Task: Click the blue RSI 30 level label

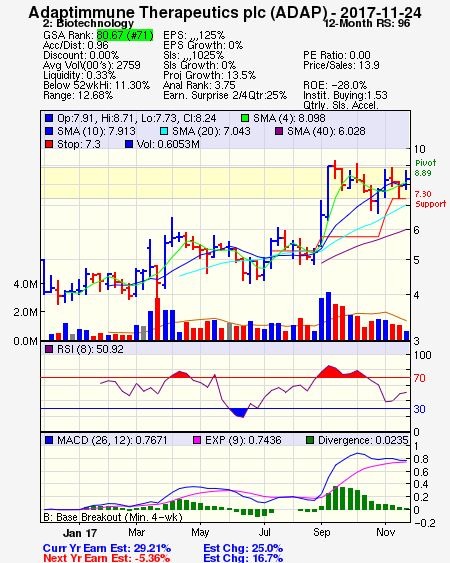Action: 419,409
